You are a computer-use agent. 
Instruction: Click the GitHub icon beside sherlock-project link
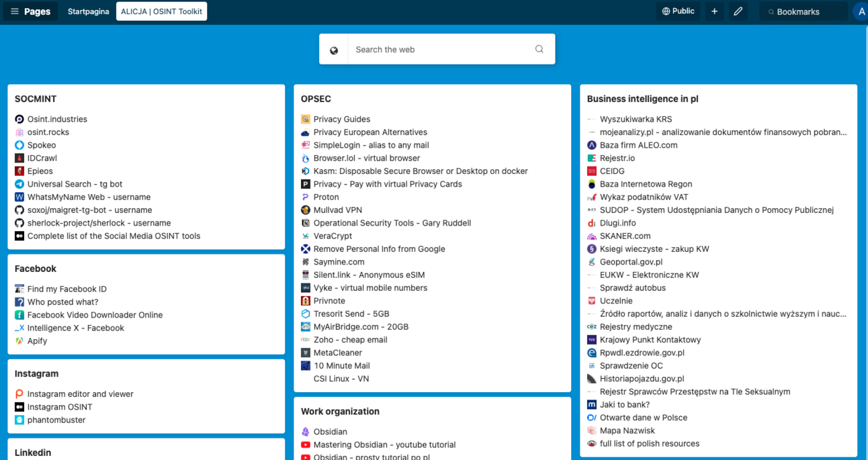point(19,223)
